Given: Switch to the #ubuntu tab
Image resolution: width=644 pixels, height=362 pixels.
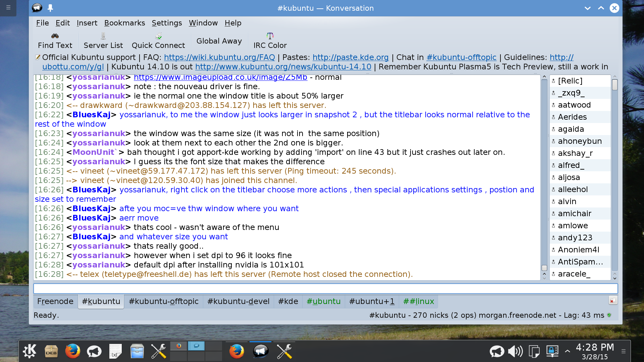Looking at the screenshot, I should pyautogui.click(x=324, y=301).
